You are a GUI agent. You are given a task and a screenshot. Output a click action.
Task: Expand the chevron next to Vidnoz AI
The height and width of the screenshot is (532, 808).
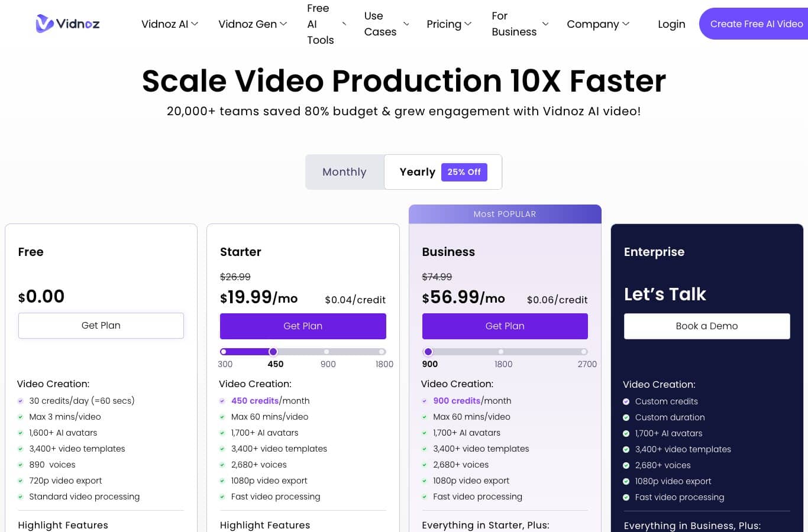point(195,24)
